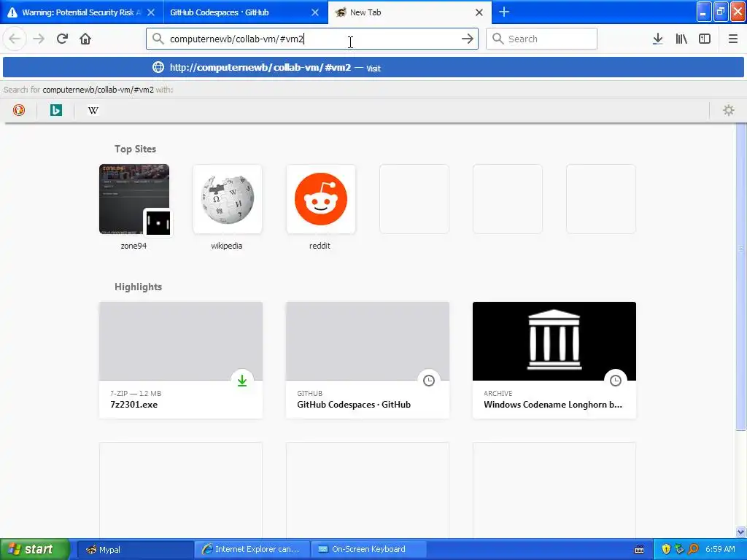This screenshot has height=560, width=747.
Task: Go forward with the forward arrow button
Action: click(39, 39)
